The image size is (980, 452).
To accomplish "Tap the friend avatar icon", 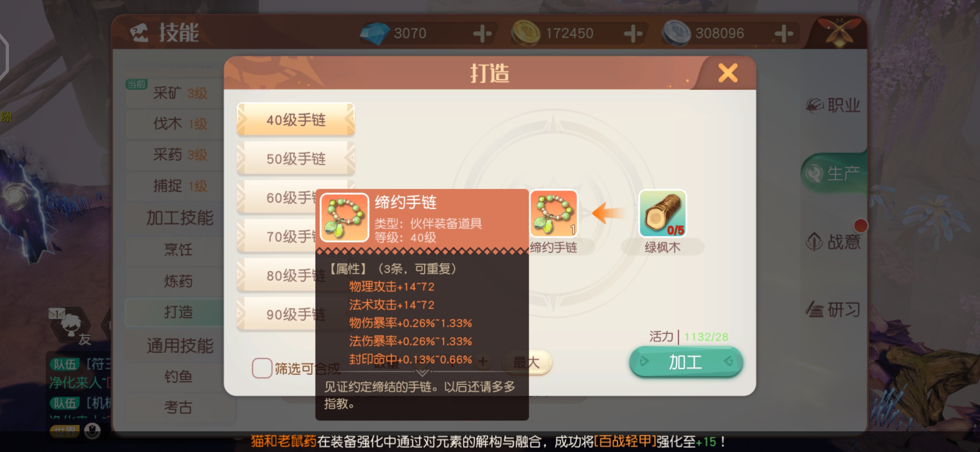I will pyautogui.click(x=71, y=324).
